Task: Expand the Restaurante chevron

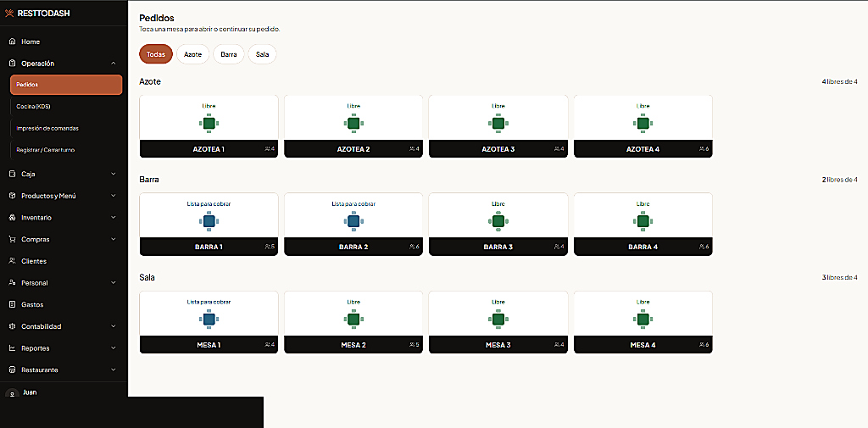Action: click(x=114, y=370)
